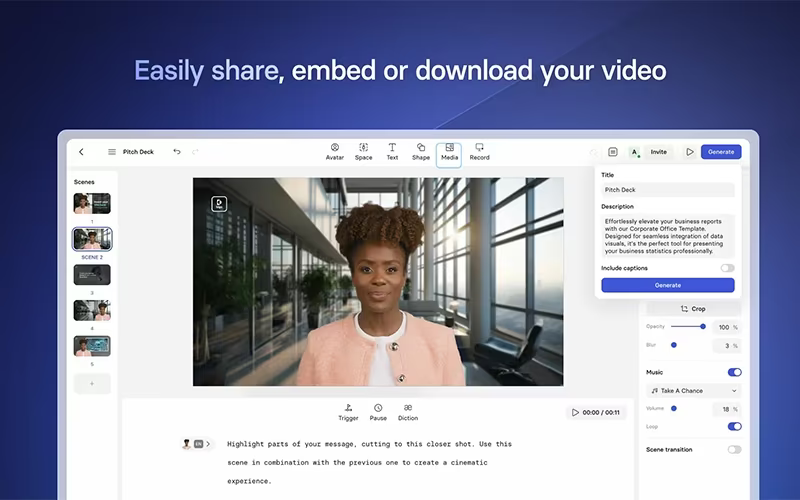Open the Media tool
This screenshot has height=500, width=800.
point(449,155)
